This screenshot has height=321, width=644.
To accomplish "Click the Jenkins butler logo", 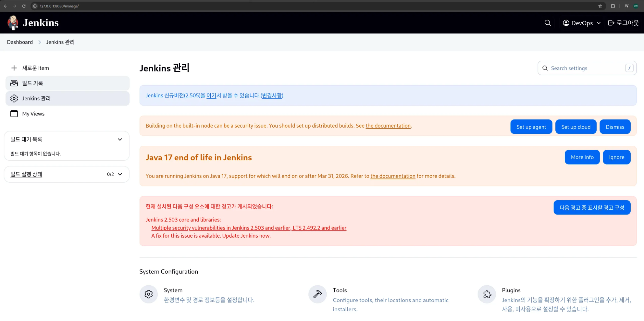I will pyautogui.click(x=13, y=23).
